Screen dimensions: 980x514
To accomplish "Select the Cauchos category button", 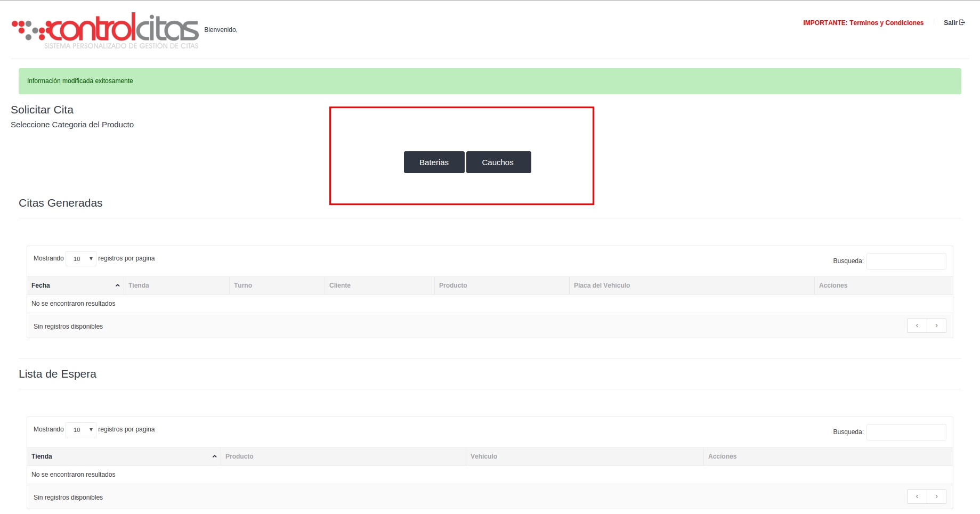I will tap(498, 162).
